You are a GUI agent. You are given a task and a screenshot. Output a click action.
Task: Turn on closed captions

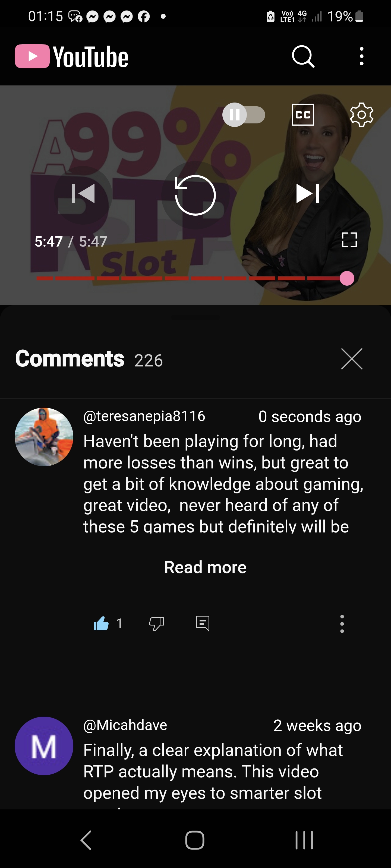(302, 114)
